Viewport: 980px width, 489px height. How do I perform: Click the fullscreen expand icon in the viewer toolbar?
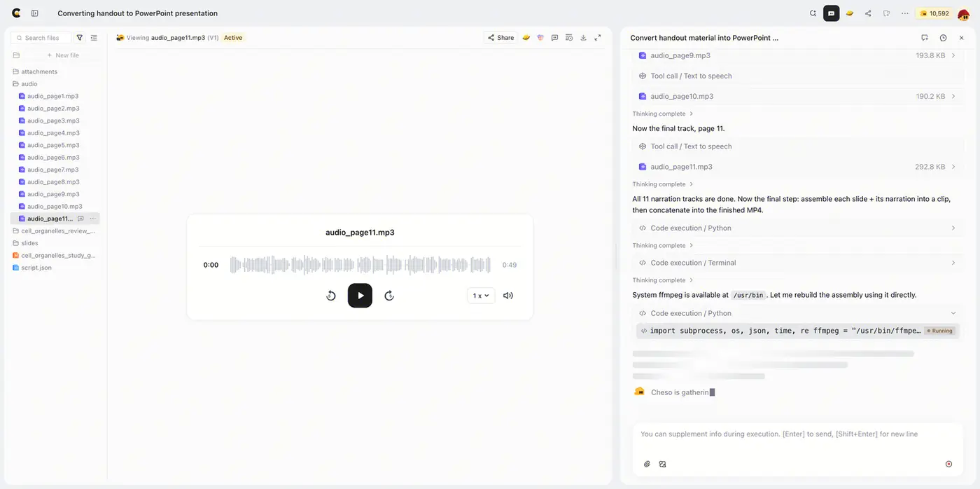pos(598,38)
